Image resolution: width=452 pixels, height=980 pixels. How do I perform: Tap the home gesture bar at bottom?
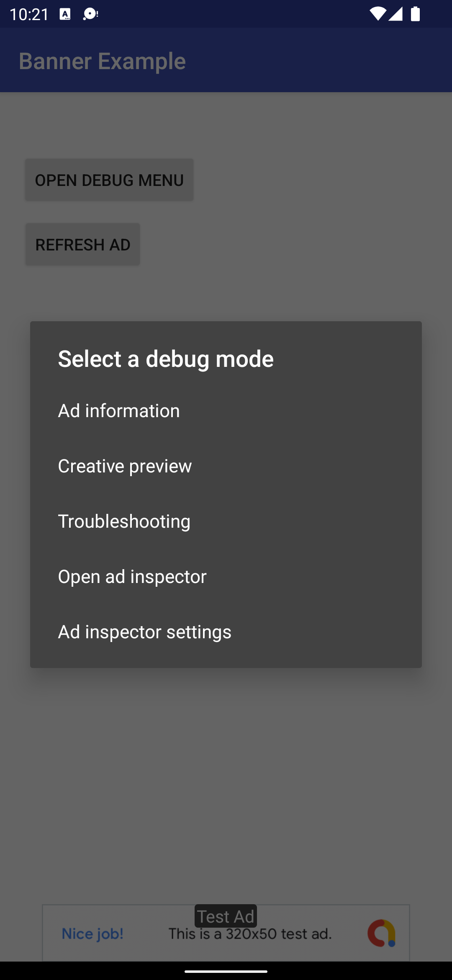point(226,971)
